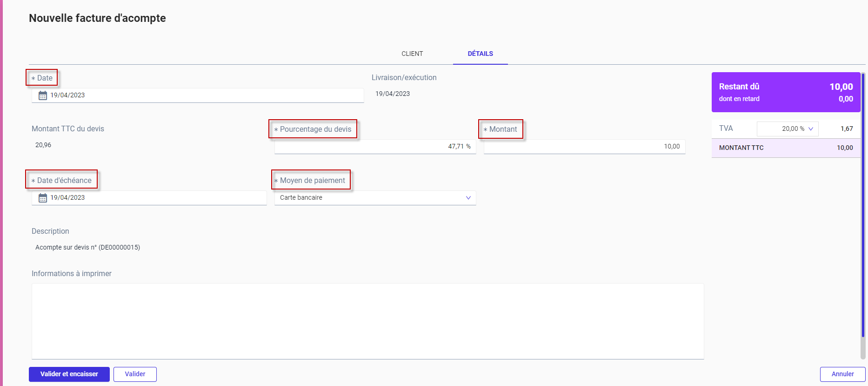Edit the Montant field value 10,00
The image size is (868, 386).
click(584, 147)
